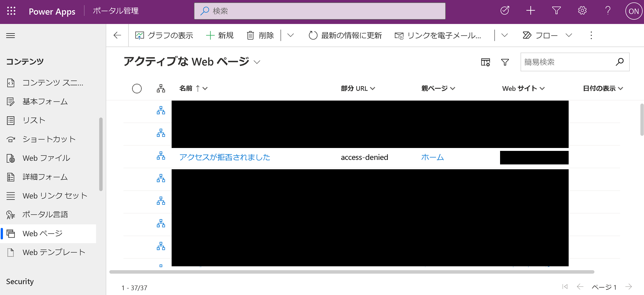Click the ポータル言語 language icon
The height and width of the screenshot is (295, 644).
[11, 215]
